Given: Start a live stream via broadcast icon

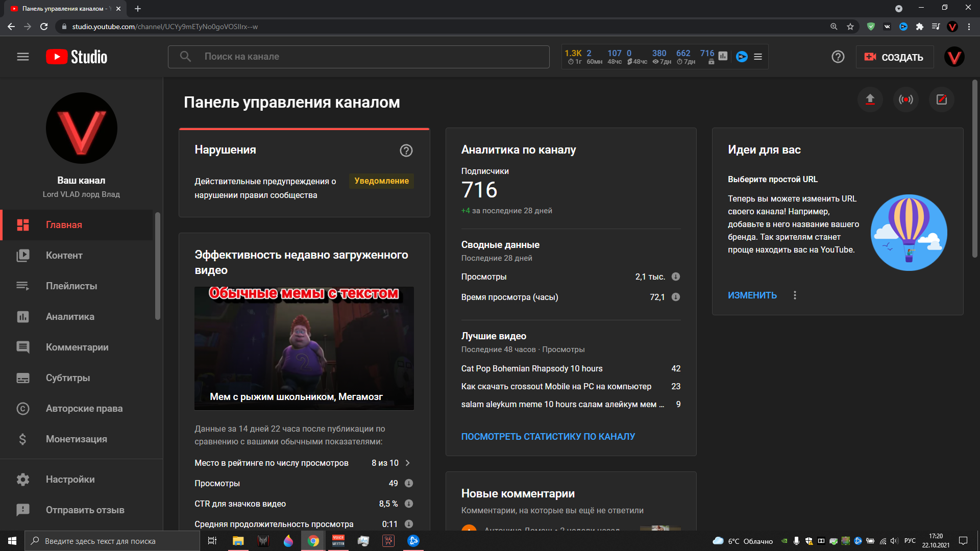Looking at the screenshot, I should point(905,99).
